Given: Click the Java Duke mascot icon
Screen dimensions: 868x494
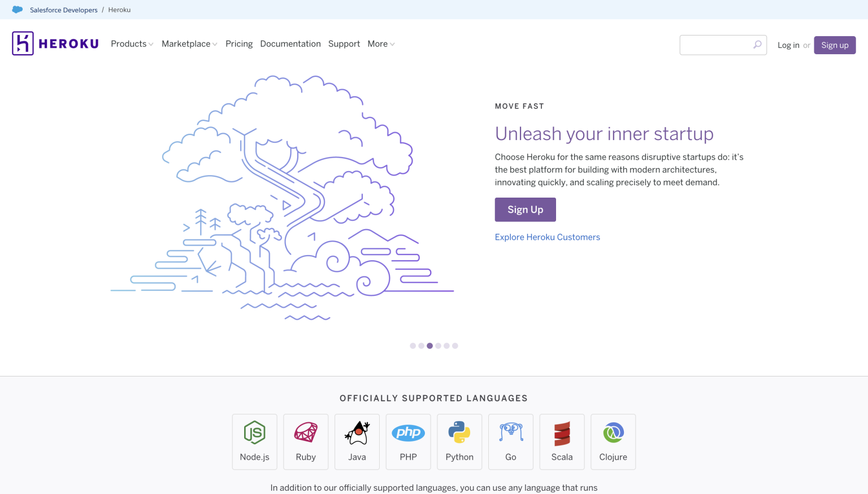Looking at the screenshot, I should tap(357, 432).
